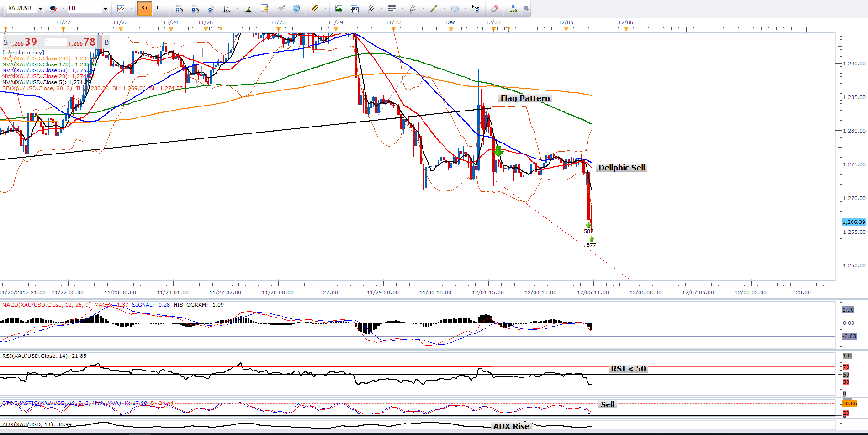Open the XAU/USD symbol dropdown
Viewport: 868px width, 435px height.
tap(40, 9)
